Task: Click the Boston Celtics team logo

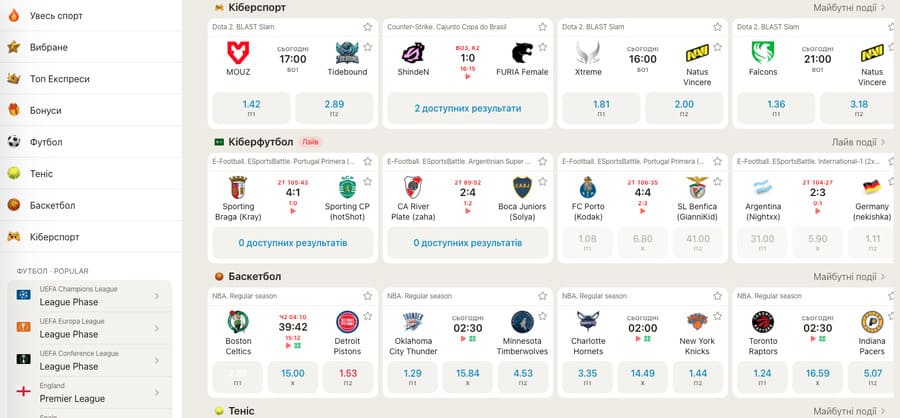Action: click(238, 322)
